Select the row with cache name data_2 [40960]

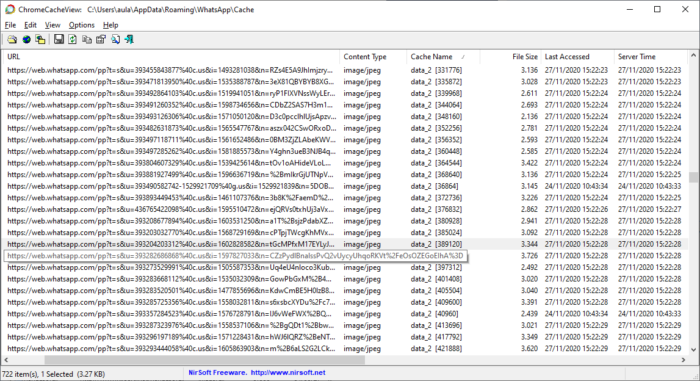(x=345, y=314)
